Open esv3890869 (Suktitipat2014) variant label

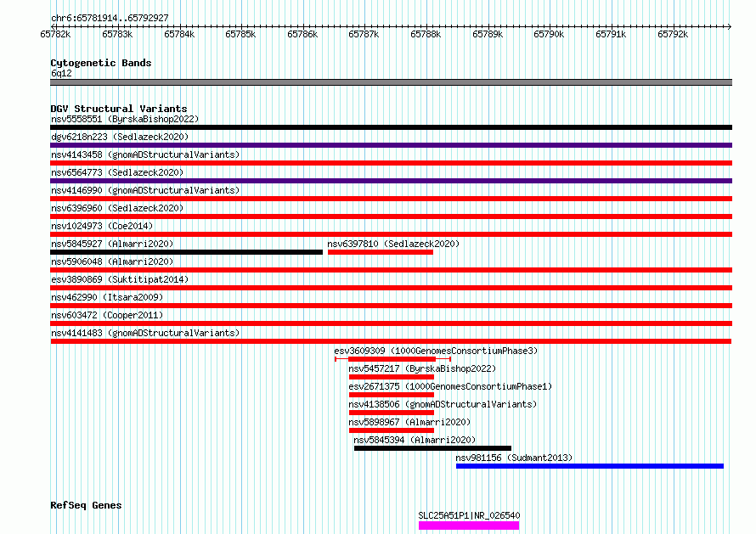(120, 279)
